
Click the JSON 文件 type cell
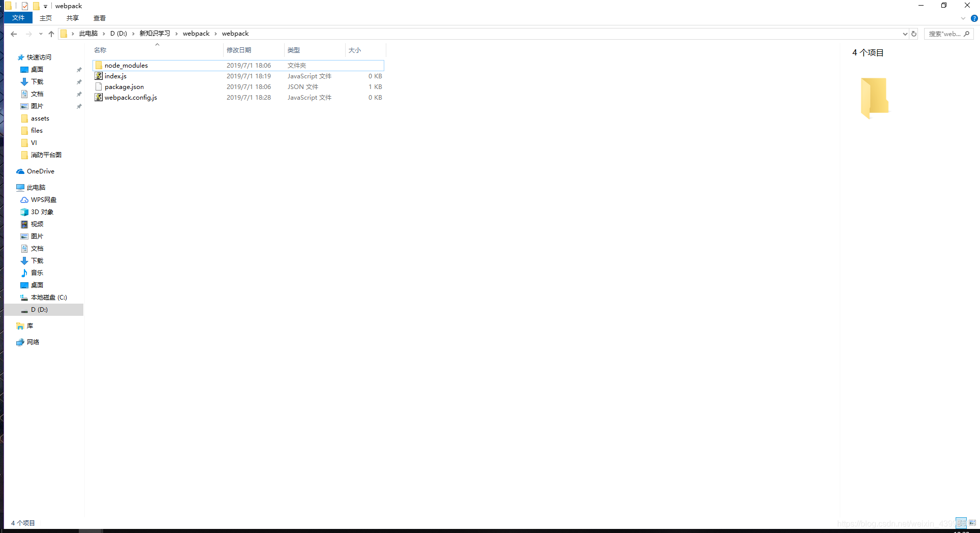(303, 87)
